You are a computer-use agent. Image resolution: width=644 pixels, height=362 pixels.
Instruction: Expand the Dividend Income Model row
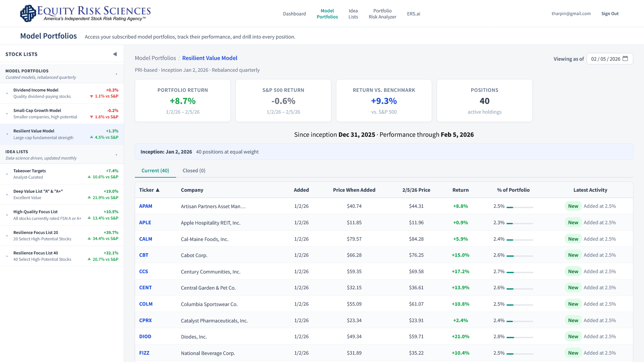click(7, 93)
